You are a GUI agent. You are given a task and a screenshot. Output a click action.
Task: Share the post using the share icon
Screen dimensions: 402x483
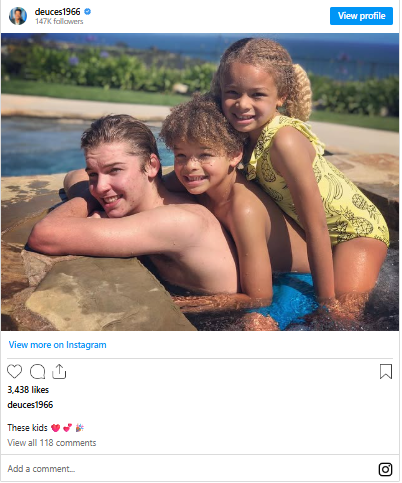click(x=59, y=371)
